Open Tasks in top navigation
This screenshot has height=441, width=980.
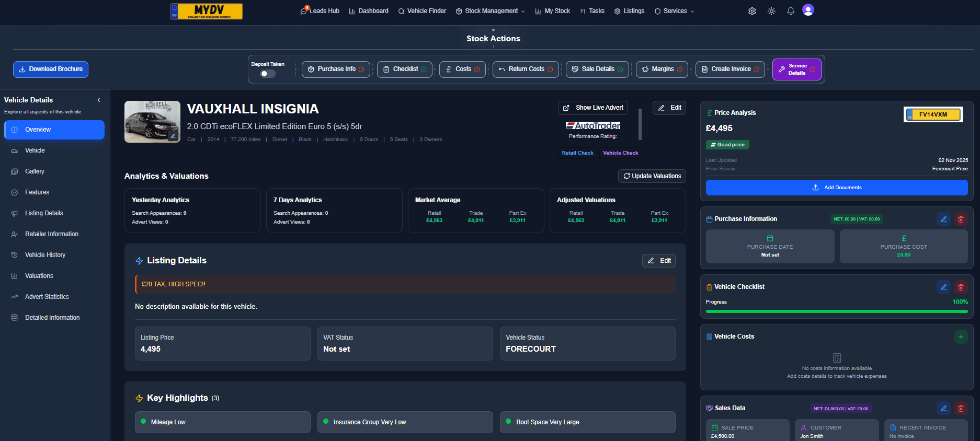592,11
